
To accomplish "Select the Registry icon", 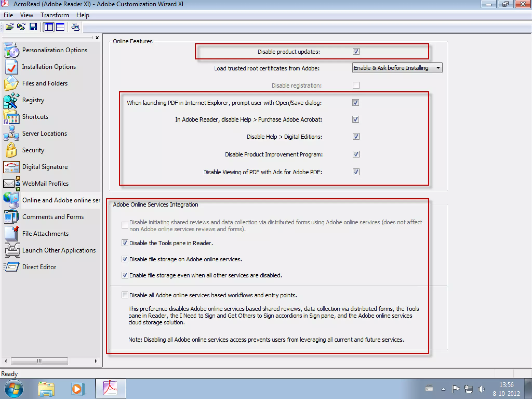I will click(x=11, y=100).
